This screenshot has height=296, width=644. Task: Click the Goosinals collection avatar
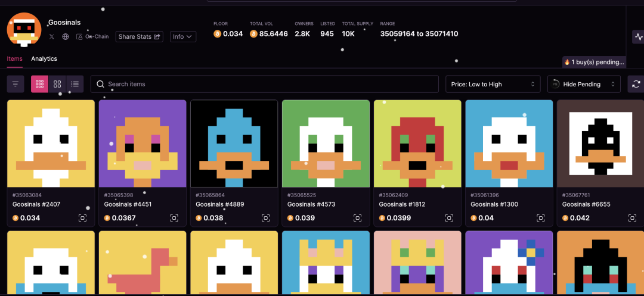(x=24, y=30)
